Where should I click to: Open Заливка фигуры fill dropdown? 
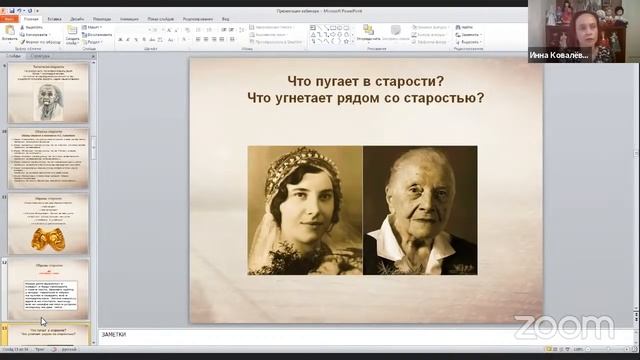431,27
